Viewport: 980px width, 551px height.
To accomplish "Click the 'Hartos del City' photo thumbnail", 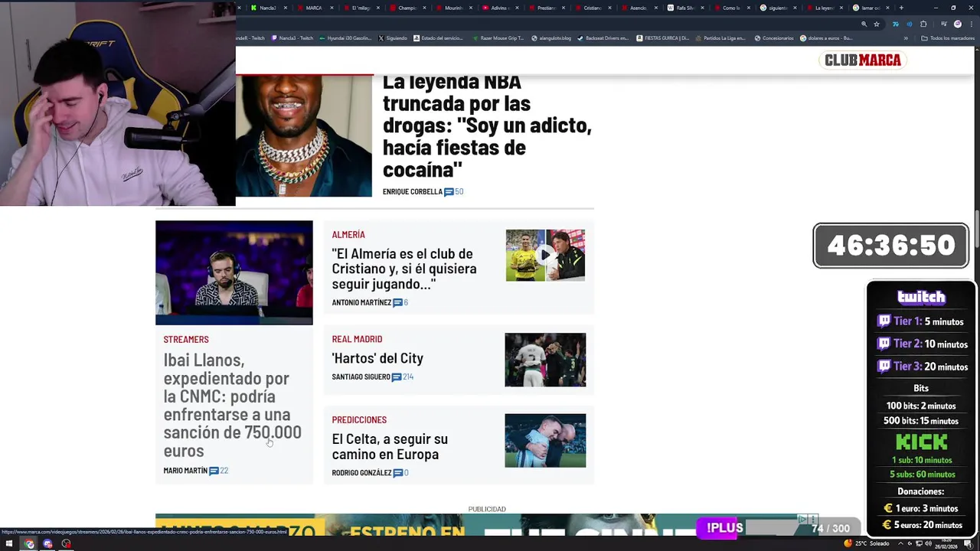I will point(545,360).
